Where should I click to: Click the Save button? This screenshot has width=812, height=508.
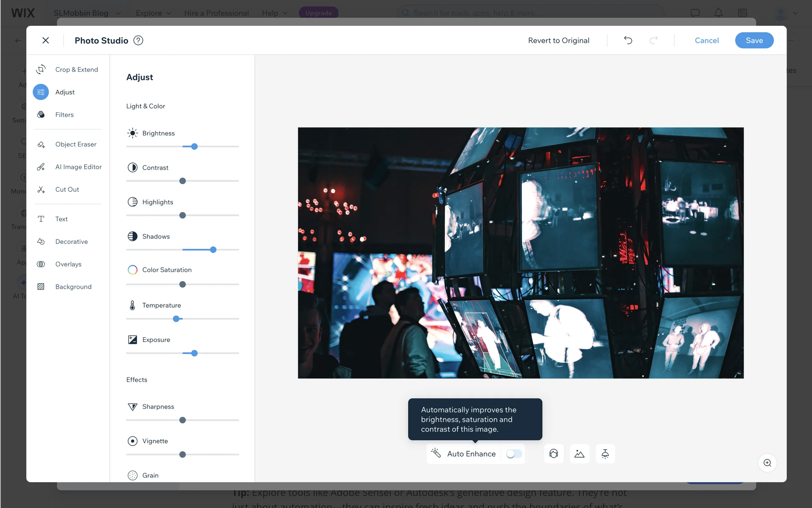pos(754,40)
